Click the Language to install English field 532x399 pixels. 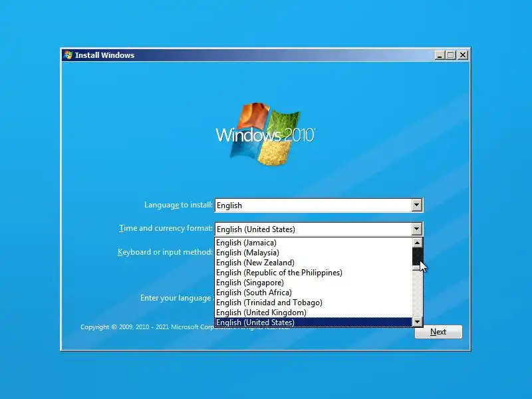click(319, 205)
